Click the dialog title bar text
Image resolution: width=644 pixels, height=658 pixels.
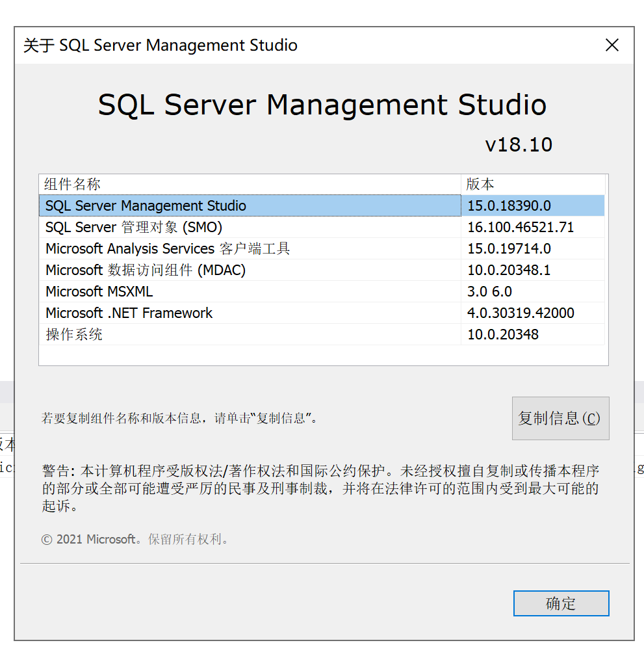(x=161, y=46)
